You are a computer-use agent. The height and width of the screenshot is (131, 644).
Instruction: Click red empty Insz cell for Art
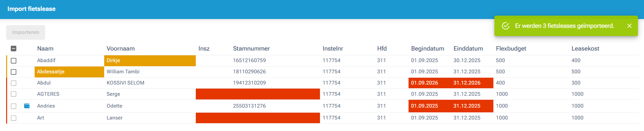coord(258,118)
